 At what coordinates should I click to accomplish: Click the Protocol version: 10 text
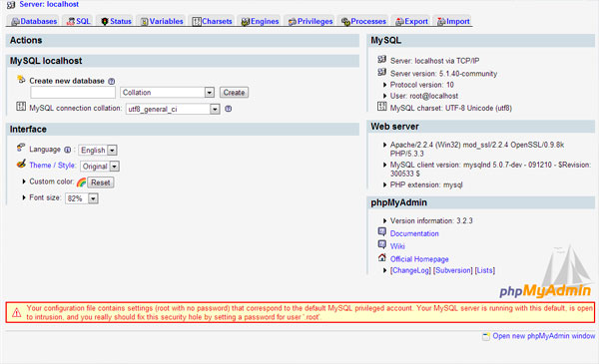pyautogui.click(x=421, y=85)
